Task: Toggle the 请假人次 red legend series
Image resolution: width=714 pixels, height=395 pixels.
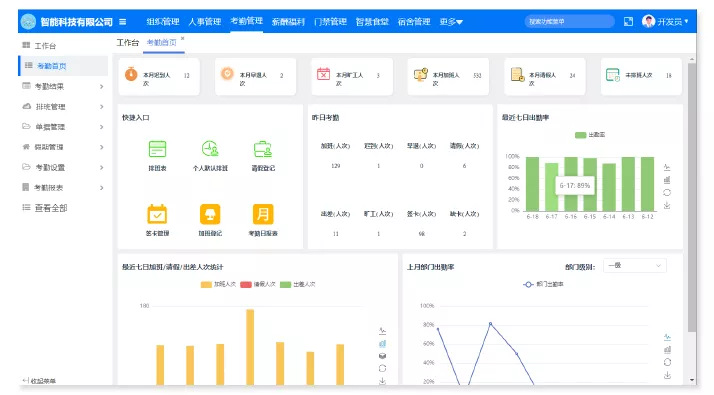Action: point(258,284)
